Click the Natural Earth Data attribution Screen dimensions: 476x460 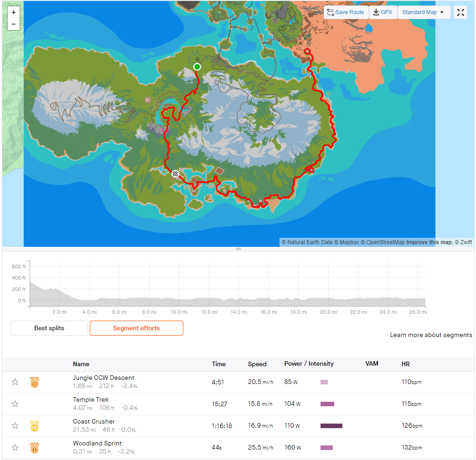(x=307, y=242)
